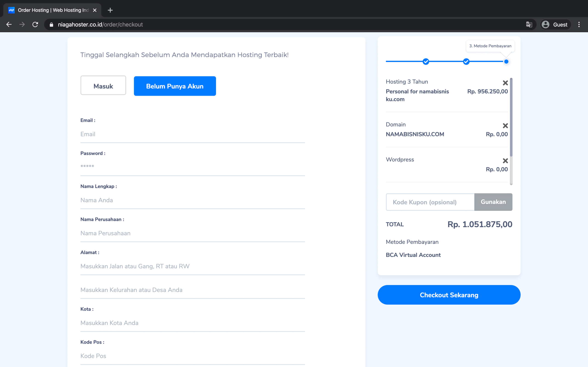Remove Hosting 3 Tahun item with X icon
The image size is (588, 367).
(x=505, y=83)
